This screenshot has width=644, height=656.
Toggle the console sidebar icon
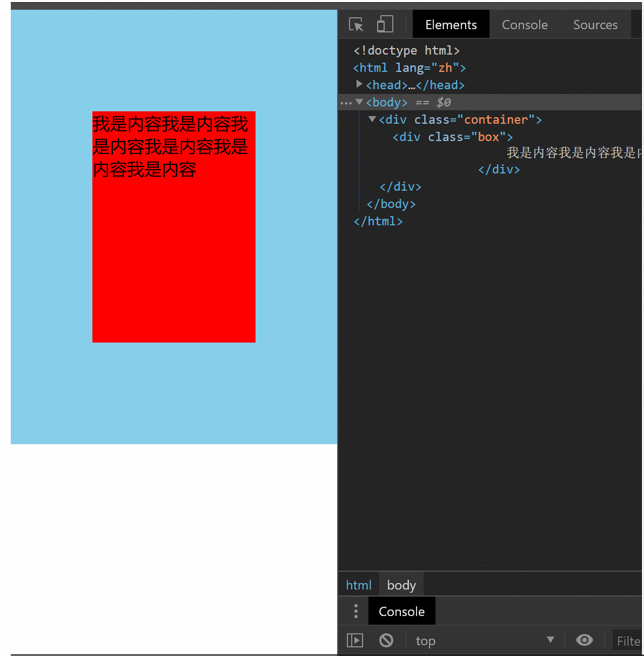(x=355, y=640)
